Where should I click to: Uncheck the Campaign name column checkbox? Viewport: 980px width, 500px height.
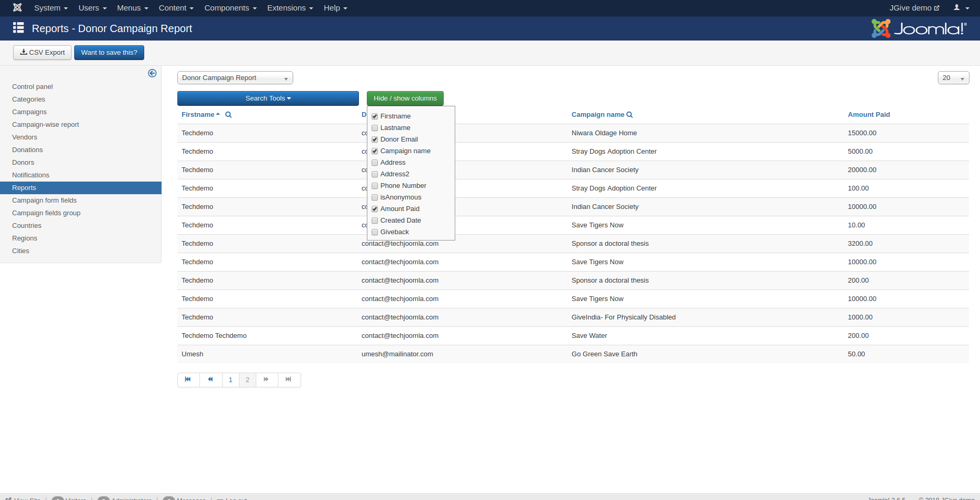(375, 151)
